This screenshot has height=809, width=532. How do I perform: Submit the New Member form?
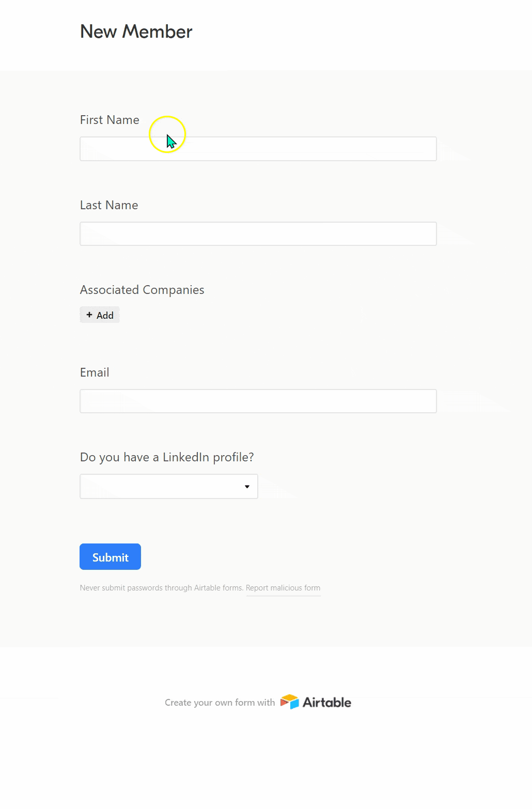(110, 556)
